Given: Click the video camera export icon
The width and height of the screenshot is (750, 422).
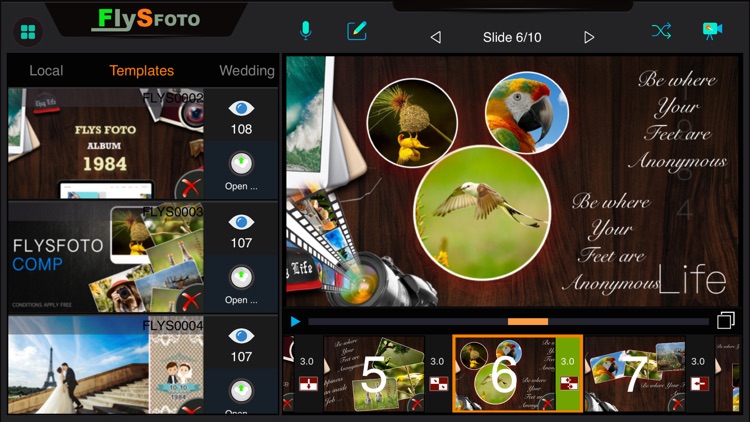Looking at the screenshot, I should point(712,31).
